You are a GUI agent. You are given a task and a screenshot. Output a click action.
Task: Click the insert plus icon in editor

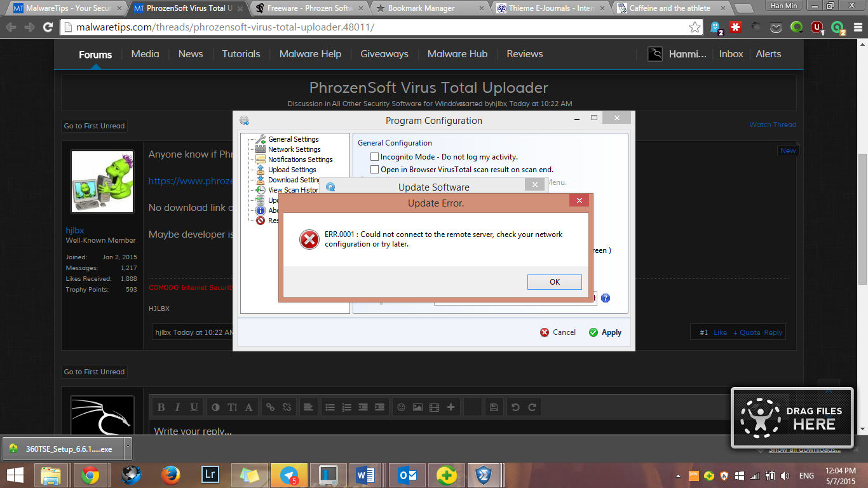pos(451,407)
